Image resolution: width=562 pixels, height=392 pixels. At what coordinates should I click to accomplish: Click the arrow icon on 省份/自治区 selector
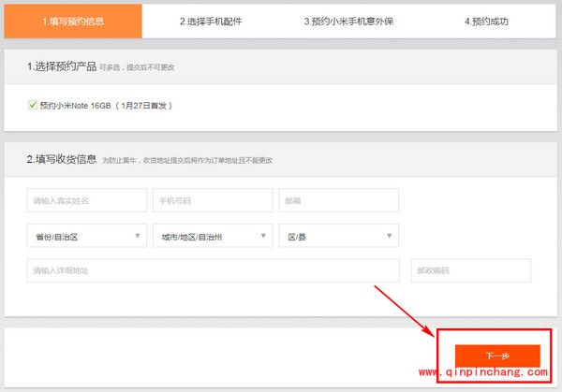[139, 237]
